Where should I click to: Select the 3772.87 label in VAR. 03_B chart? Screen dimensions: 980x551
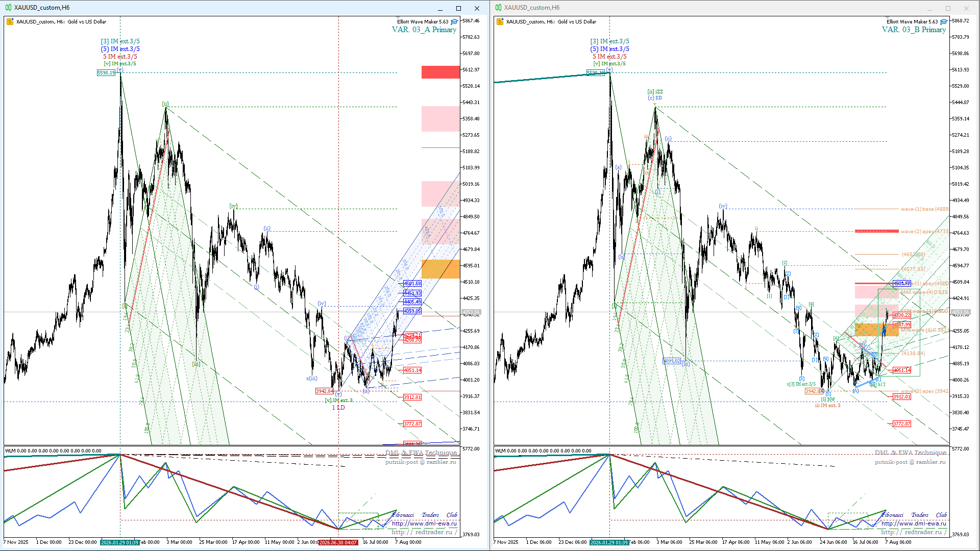(x=902, y=424)
